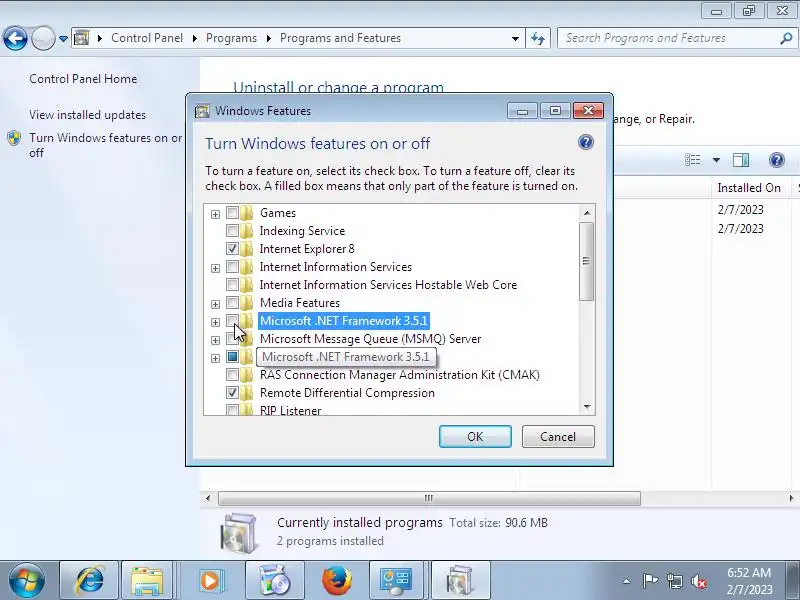
Task: Select the Microsoft .NET Framework 3.5.1 row
Action: [x=344, y=321]
